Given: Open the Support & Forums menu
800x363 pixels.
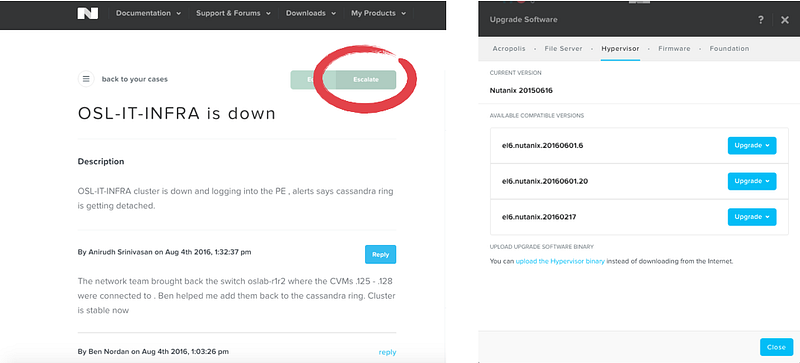Looking at the screenshot, I should click(233, 13).
